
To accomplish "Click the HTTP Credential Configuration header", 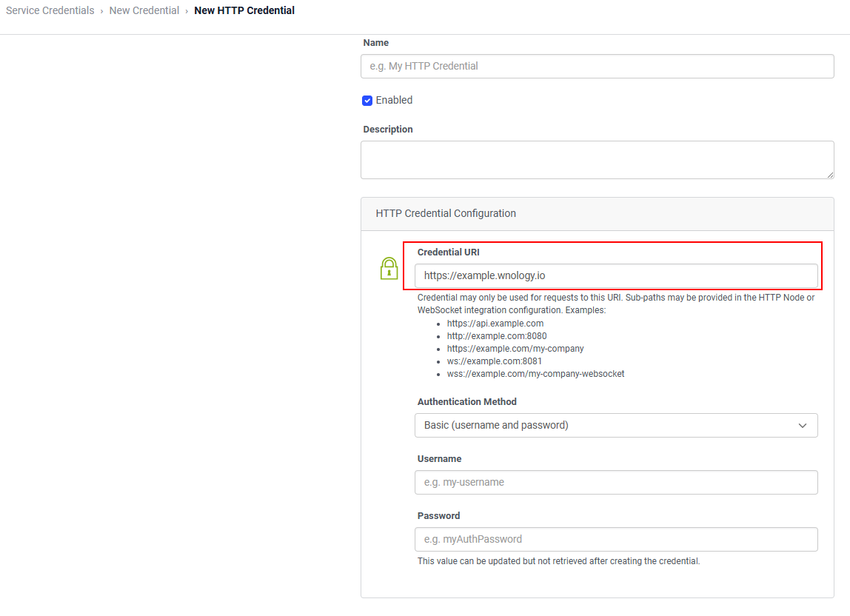I will [x=446, y=213].
